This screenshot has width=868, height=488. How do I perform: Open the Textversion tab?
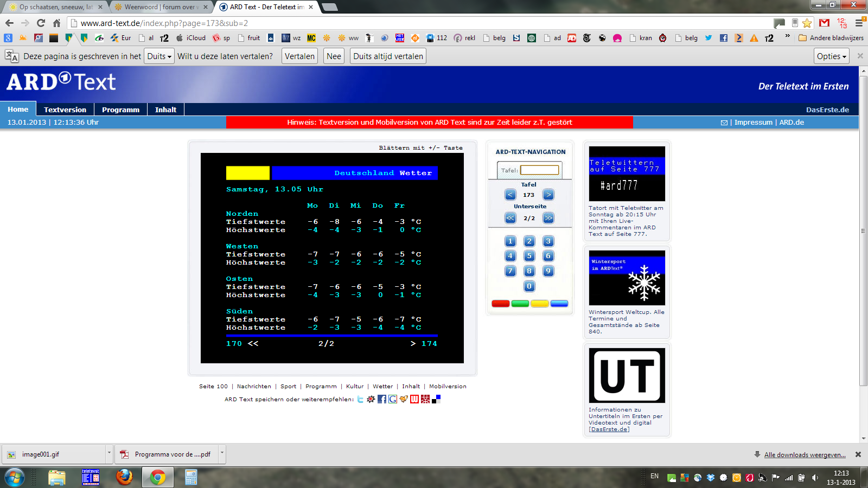click(x=65, y=110)
